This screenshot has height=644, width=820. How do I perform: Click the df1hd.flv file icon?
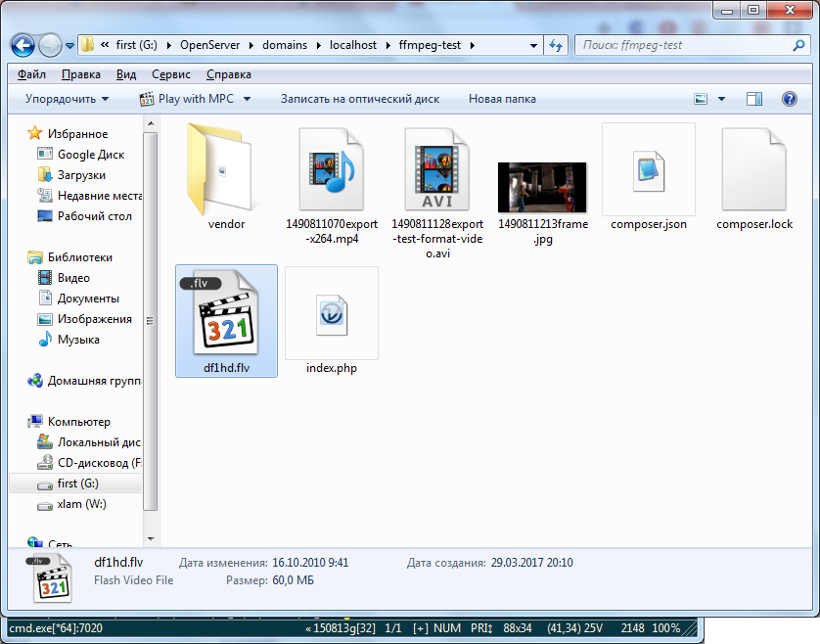[x=226, y=313]
